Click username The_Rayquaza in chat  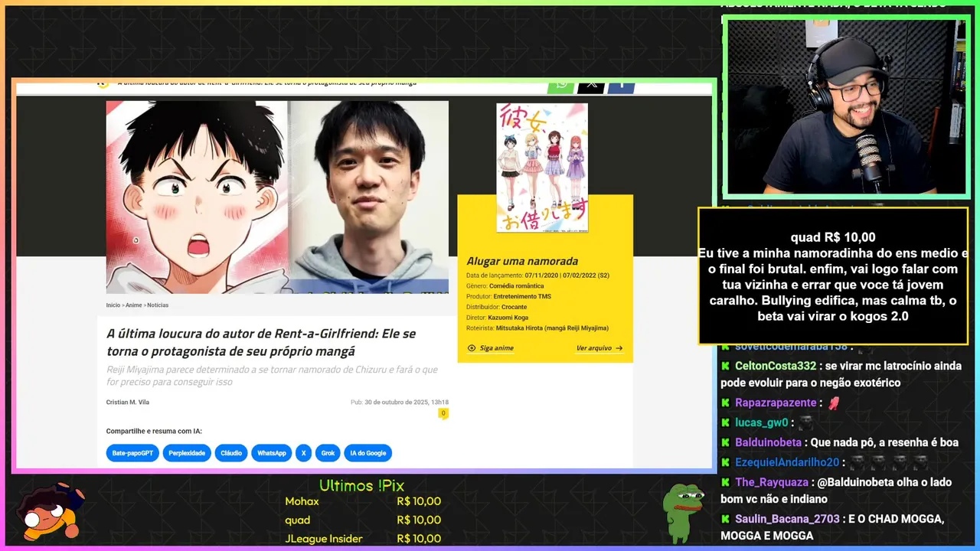772,482
